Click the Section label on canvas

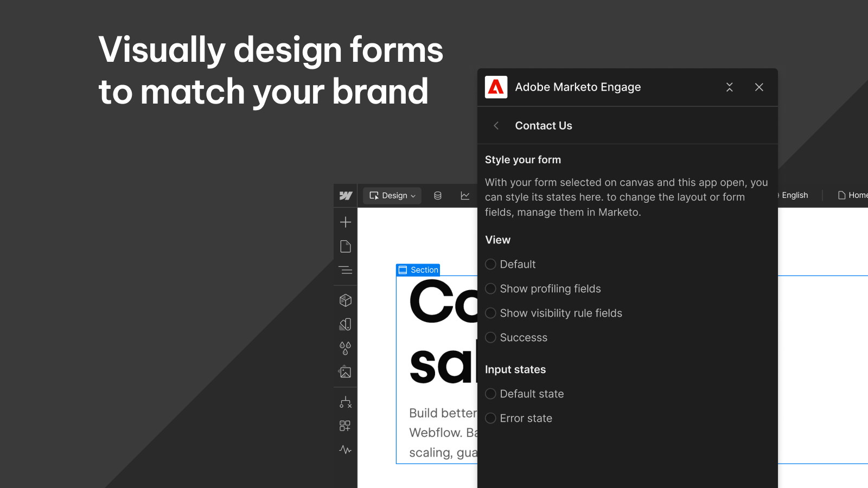pyautogui.click(x=418, y=269)
